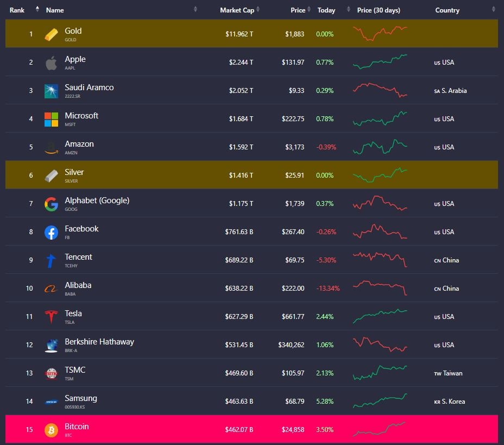View Apple 30-day price chart
This screenshot has width=504, height=445.
pos(380,62)
